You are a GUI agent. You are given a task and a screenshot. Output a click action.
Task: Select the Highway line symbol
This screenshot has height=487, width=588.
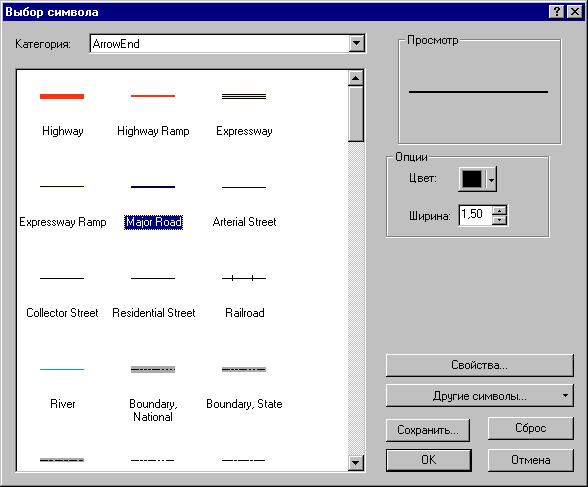62,112
